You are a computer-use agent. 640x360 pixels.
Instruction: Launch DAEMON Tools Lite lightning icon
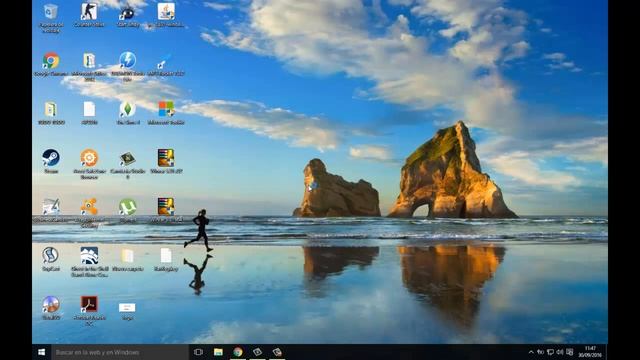[x=127, y=60]
